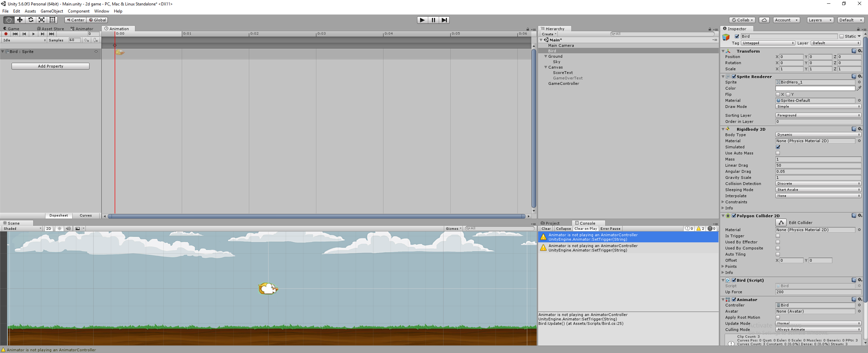Open the Bird gameobject icon picker
The height and width of the screenshot is (353, 868).
[726, 37]
